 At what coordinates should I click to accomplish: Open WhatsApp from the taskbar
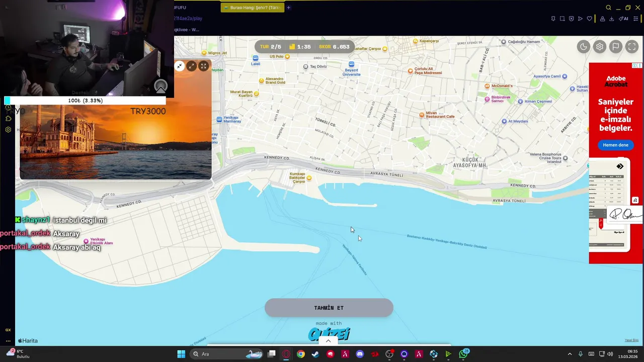(x=463, y=354)
